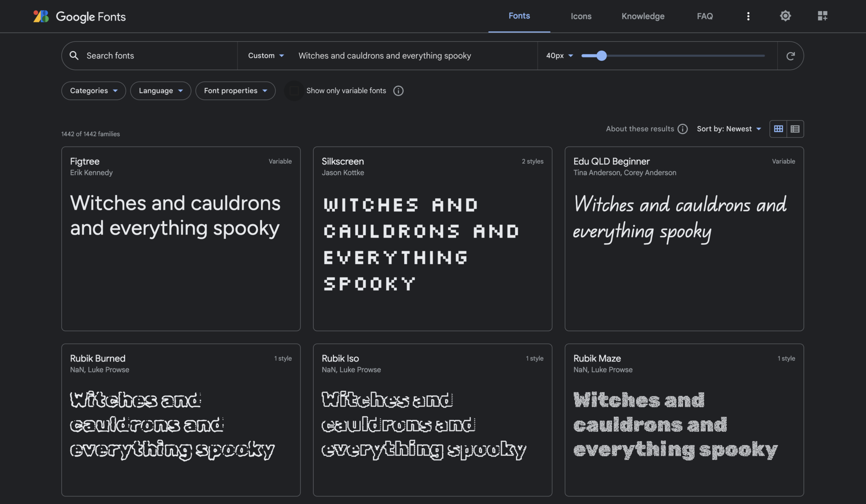Click the info icon next to variable fonts

pyautogui.click(x=398, y=90)
